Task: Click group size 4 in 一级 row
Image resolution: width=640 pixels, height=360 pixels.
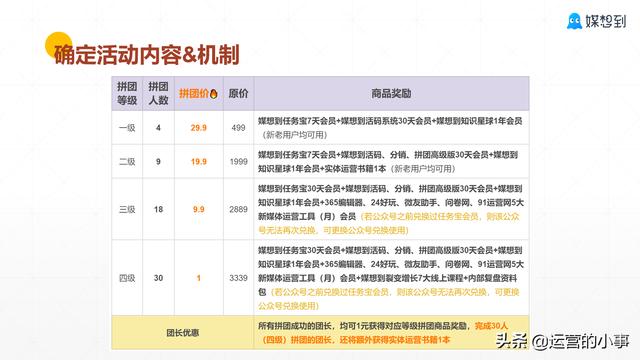Action: pyautogui.click(x=158, y=128)
